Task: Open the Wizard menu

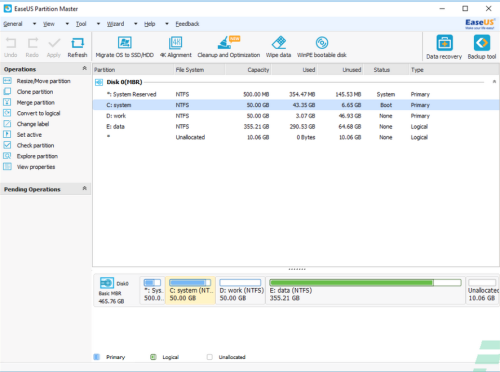Action: 115,24
